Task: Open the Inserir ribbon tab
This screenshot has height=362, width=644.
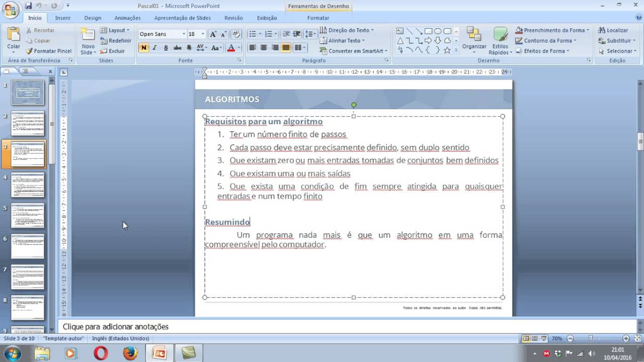Action: (63, 18)
